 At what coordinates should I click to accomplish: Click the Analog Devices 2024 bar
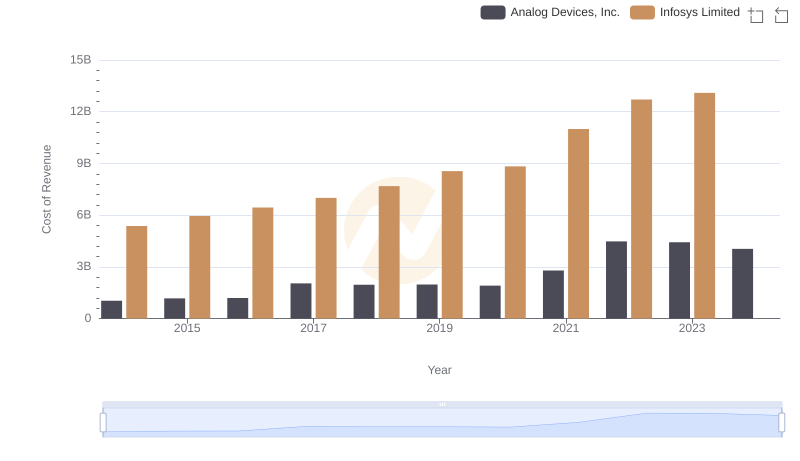pyautogui.click(x=742, y=284)
